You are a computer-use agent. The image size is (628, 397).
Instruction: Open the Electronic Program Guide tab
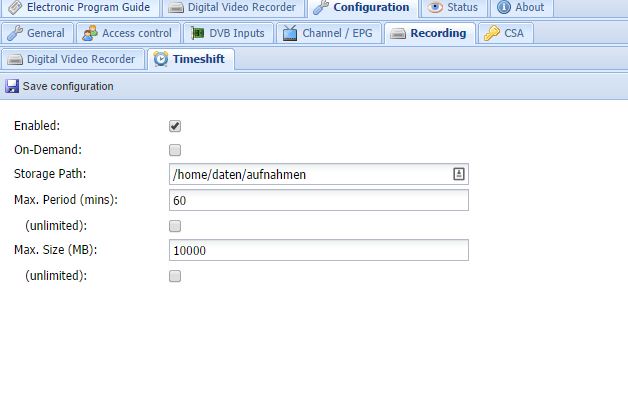coord(80,8)
